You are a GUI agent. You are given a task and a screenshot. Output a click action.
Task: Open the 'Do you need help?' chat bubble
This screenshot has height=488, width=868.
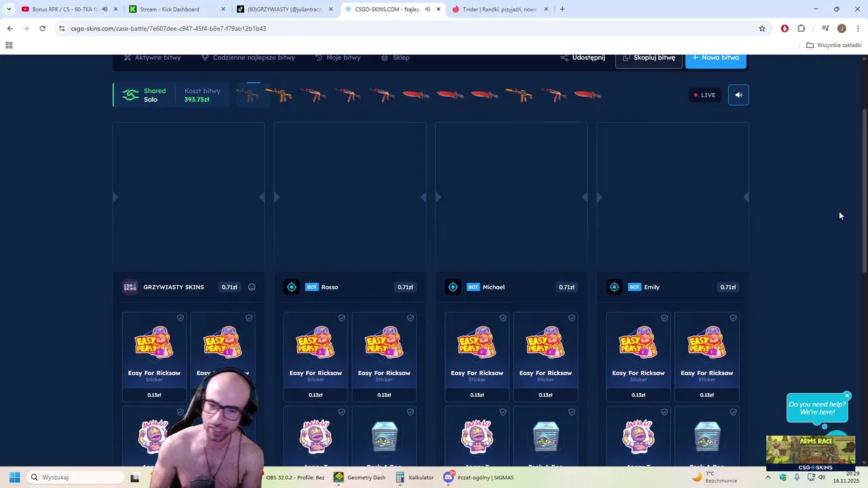point(817,408)
